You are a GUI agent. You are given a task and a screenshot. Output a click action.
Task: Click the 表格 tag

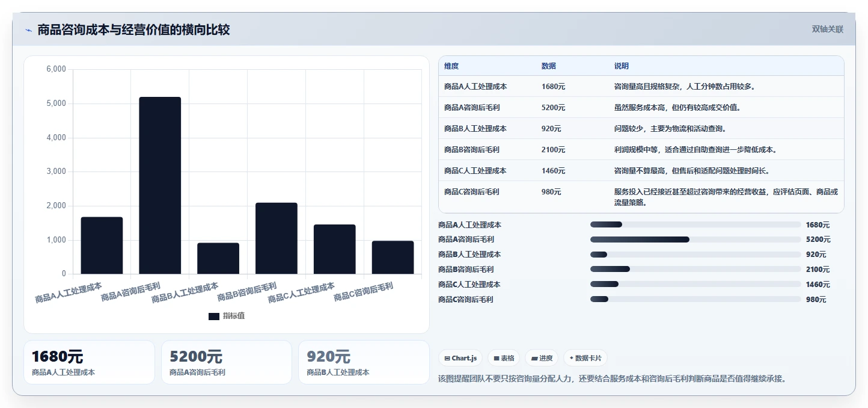coord(504,358)
